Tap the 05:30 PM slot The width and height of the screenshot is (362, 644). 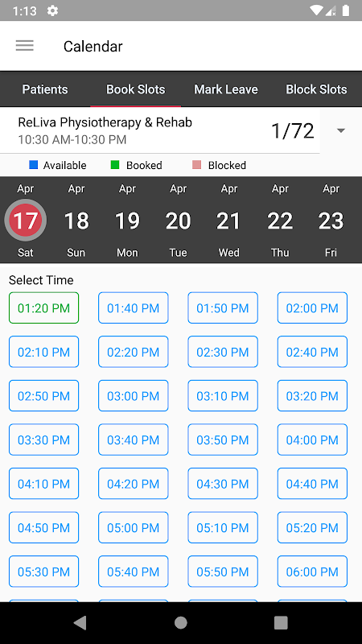coord(44,572)
